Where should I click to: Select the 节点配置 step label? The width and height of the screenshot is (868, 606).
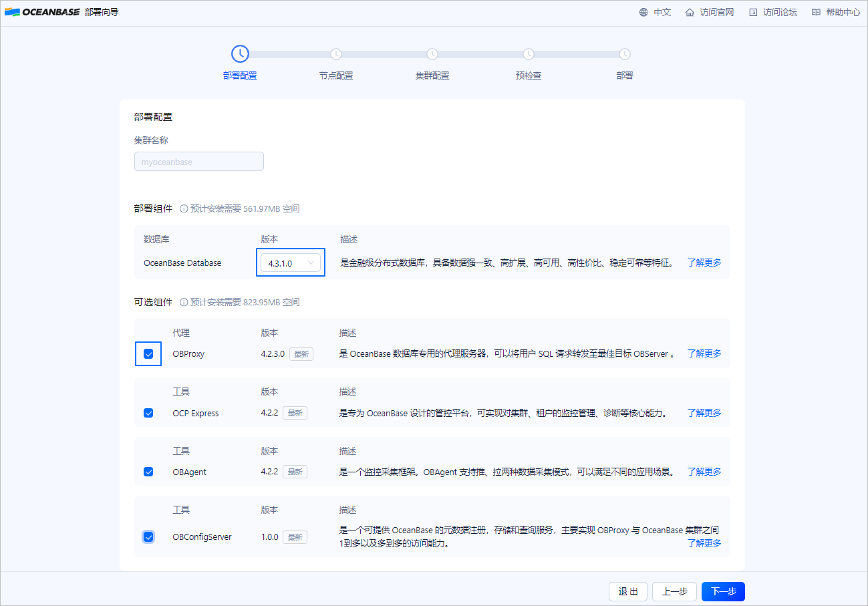coord(336,75)
